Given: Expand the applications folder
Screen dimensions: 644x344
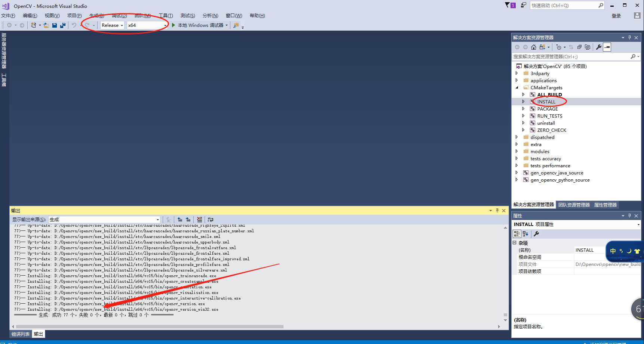Looking at the screenshot, I should [517, 80].
